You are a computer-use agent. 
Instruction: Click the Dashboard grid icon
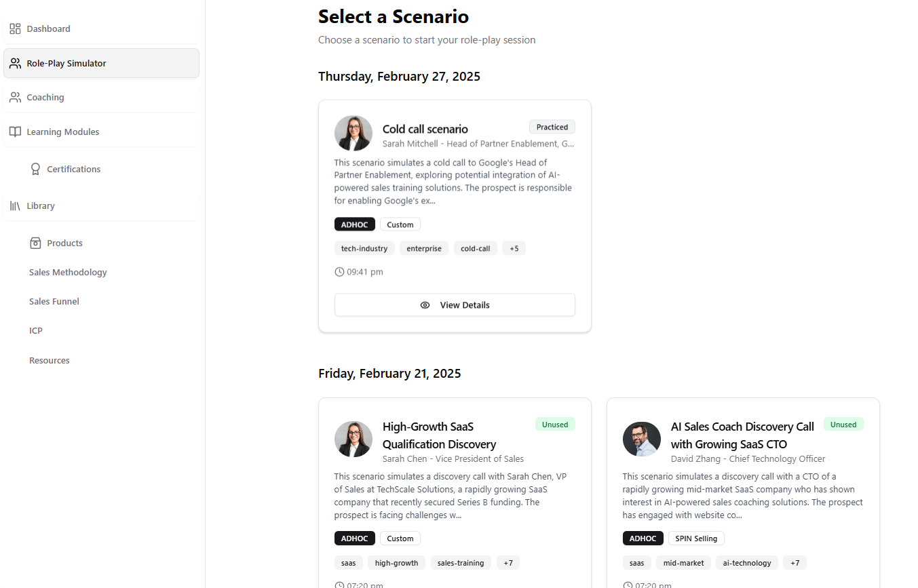[x=15, y=28]
